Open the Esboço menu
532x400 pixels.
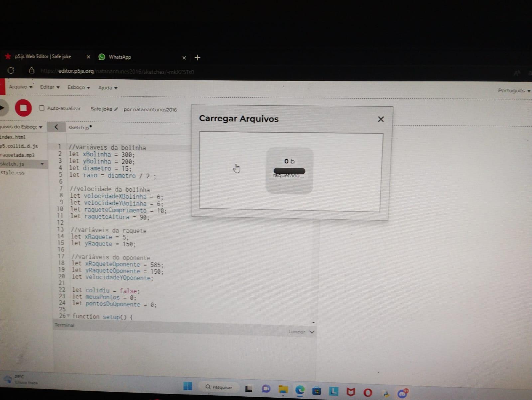(x=78, y=87)
